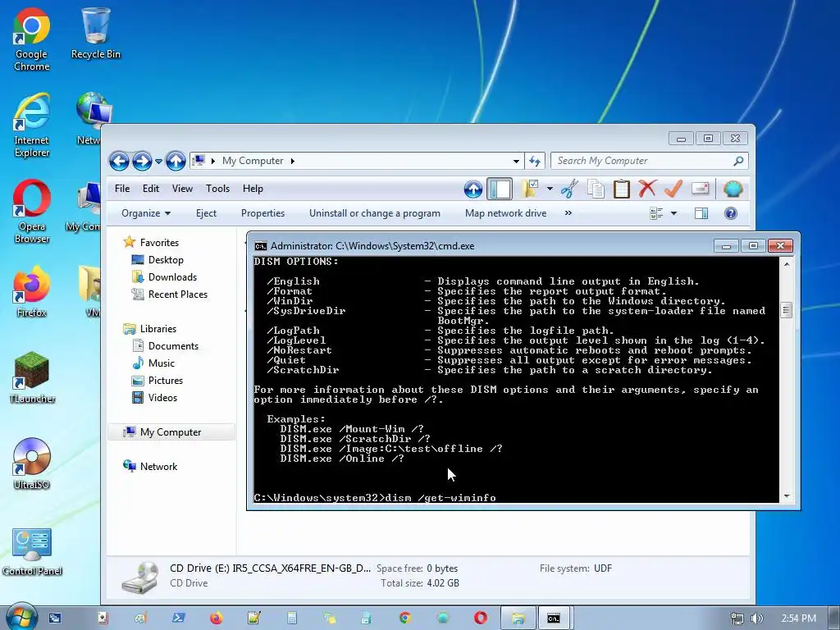Image resolution: width=840 pixels, height=630 pixels.
Task: Toggle the preview pane button
Action: (701, 213)
